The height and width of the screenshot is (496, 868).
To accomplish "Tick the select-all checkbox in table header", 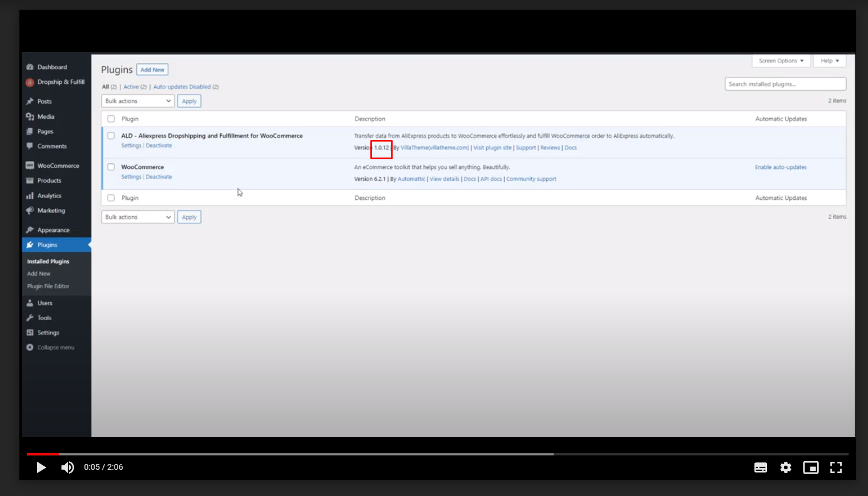I will click(x=111, y=119).
